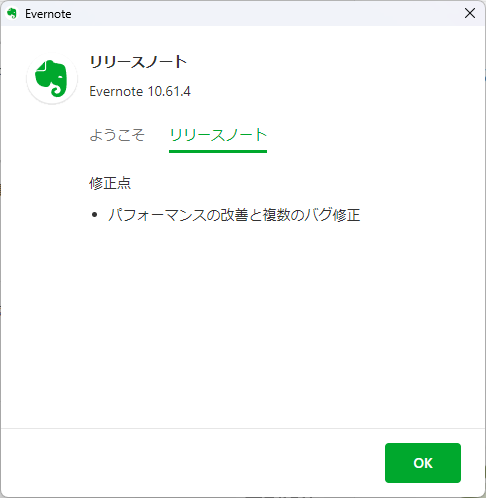Click the small Evernote icon in title bar
The height and width of the screenshot is (498, 486).
(12, 14)
